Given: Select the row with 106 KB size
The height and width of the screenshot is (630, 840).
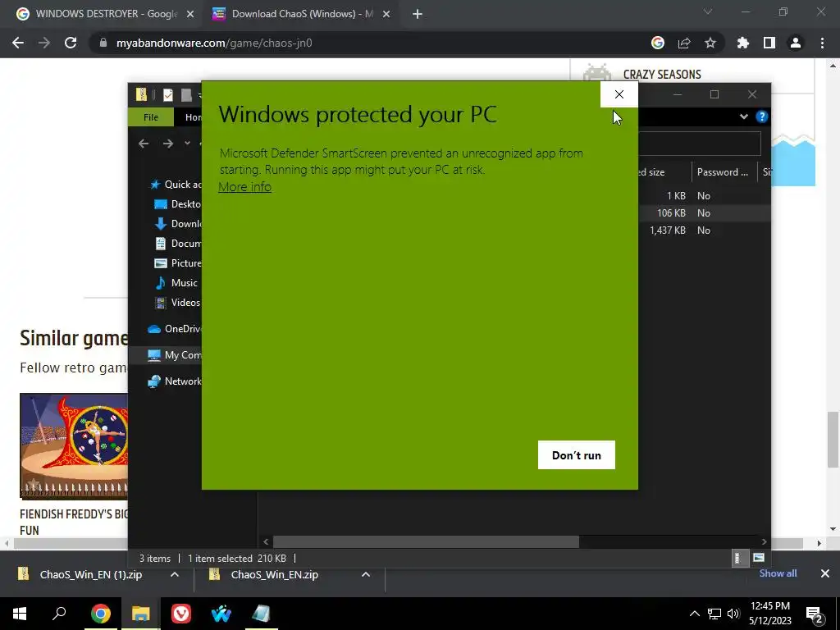Looking at the screenshot, I should 704,213.
